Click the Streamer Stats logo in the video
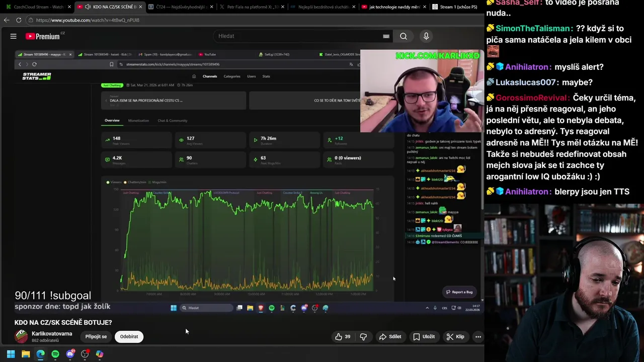Screen dimensions: 644x362 [37, 76]
